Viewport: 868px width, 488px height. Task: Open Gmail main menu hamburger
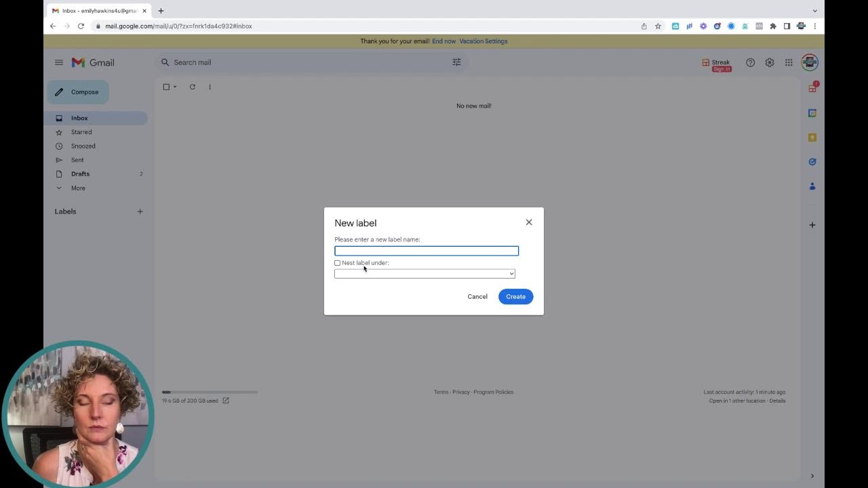(x=59, y=62)
